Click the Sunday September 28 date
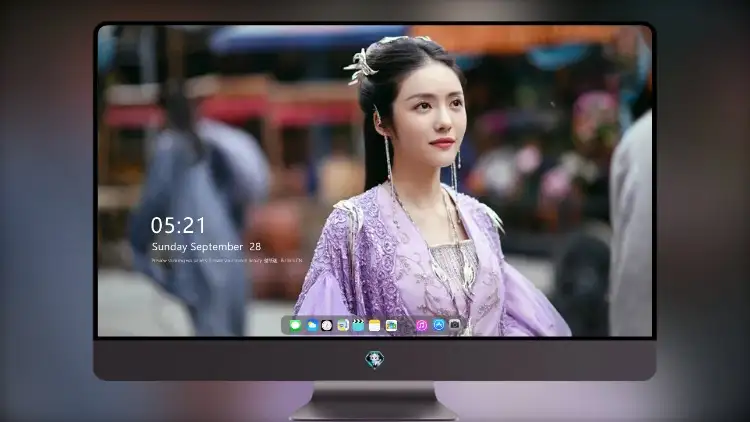The height and width of the screenshot is (422, 750). click(x=206, y=246)
